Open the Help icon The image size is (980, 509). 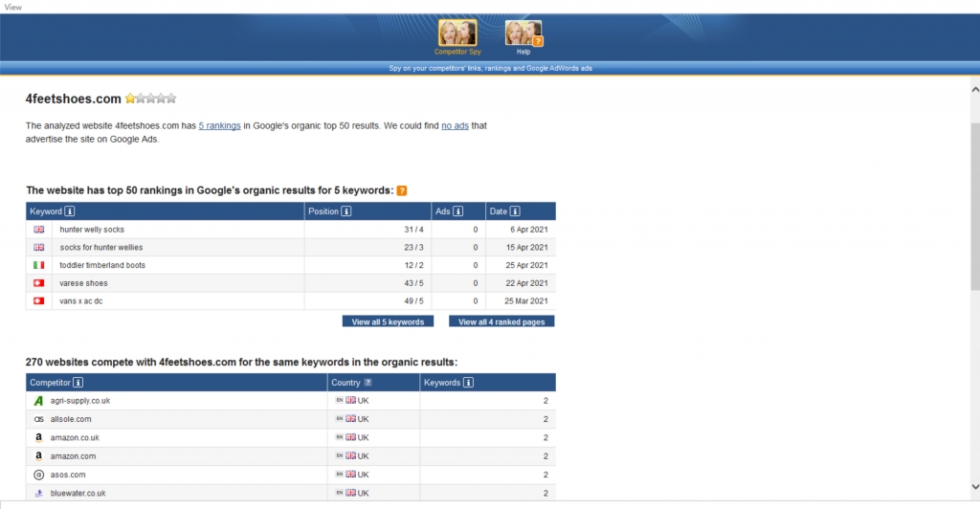click(523, 37)
